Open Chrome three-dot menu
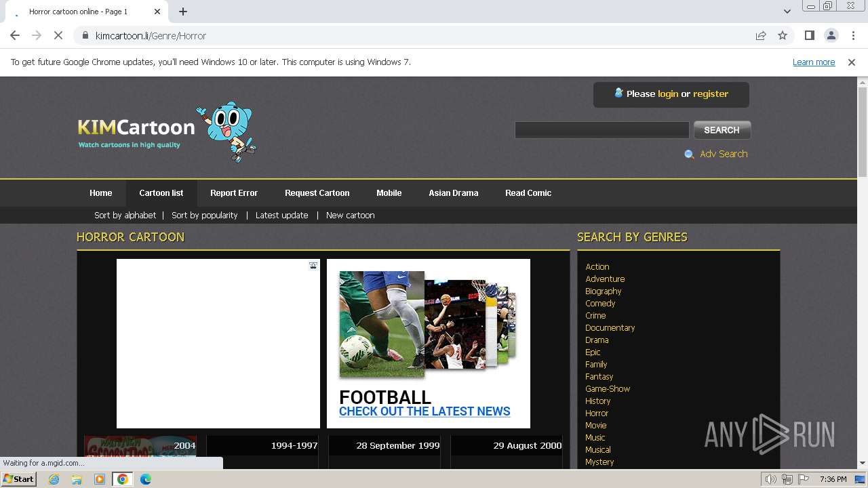Screen dimensions: 868x488 [853, 35]
